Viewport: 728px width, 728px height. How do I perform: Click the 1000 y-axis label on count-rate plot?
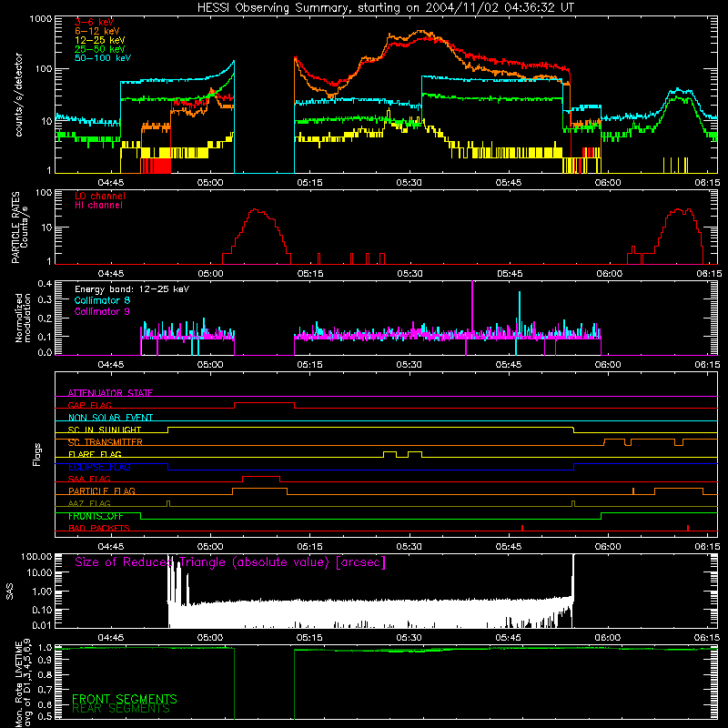tap(40, 19)
